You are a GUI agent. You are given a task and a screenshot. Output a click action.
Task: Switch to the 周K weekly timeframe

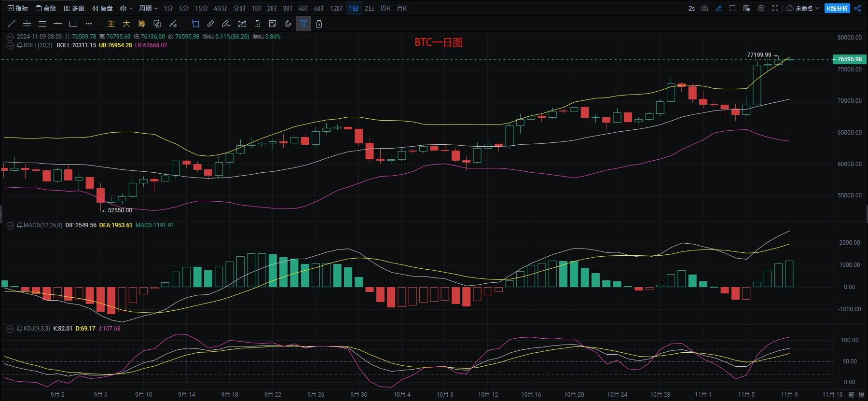(x=386, y=8)
